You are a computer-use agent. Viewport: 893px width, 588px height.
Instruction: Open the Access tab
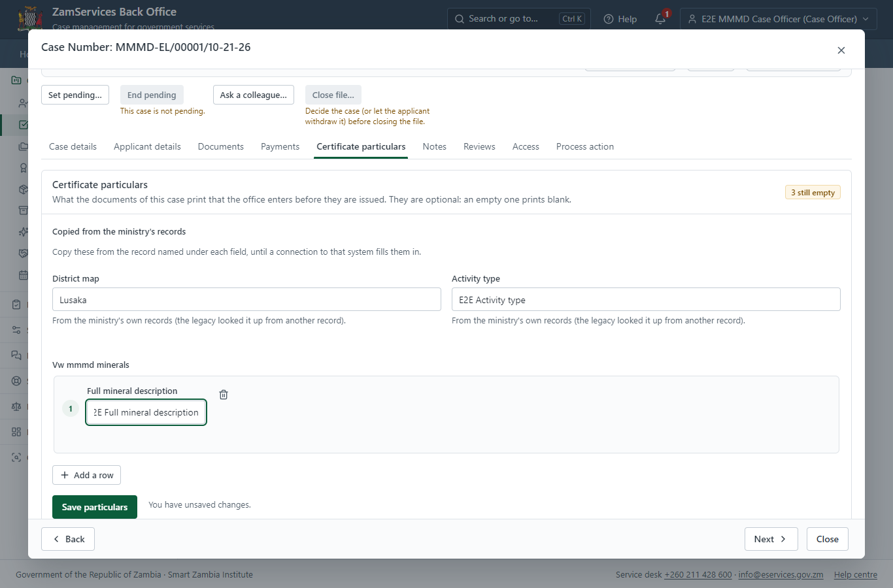tap(526, 146)
